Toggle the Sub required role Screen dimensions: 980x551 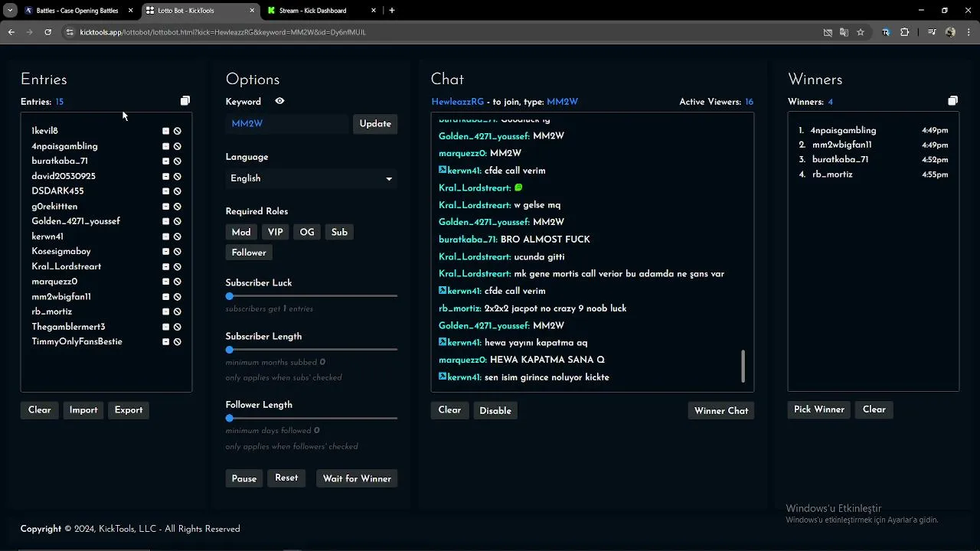point(339,232)
